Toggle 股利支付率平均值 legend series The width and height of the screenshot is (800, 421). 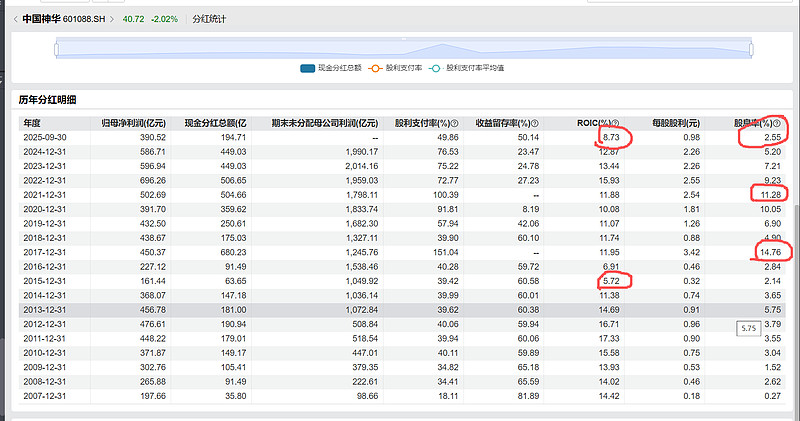point(468,68)
